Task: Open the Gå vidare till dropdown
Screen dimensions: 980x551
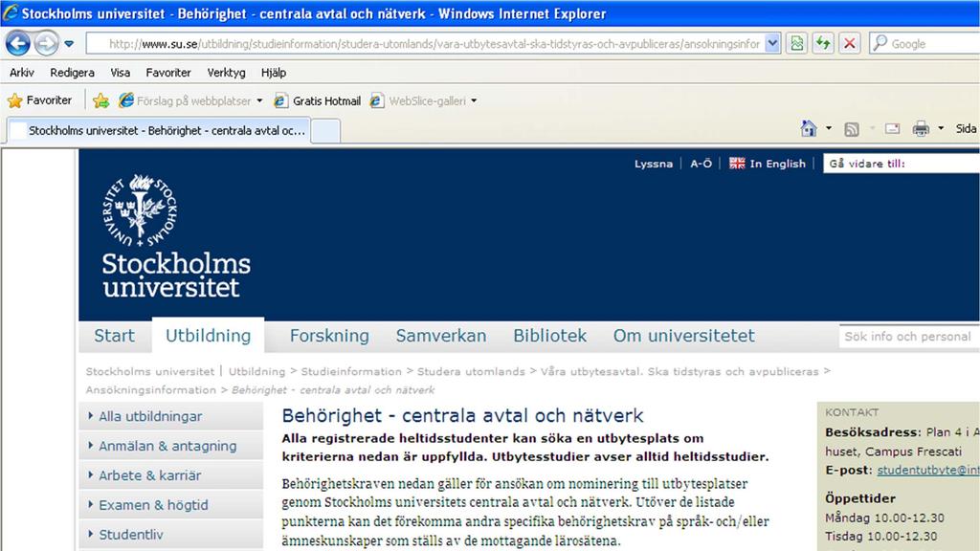Action: click(x=902, y=164)
